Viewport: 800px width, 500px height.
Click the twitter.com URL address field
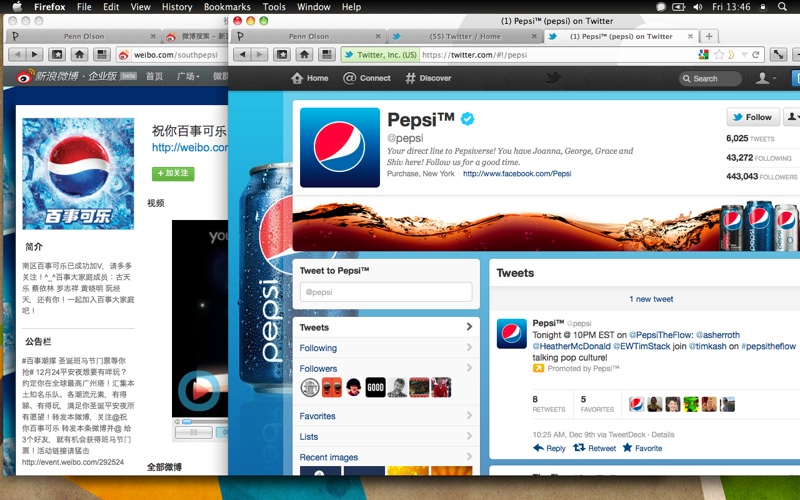pos(556,55)
